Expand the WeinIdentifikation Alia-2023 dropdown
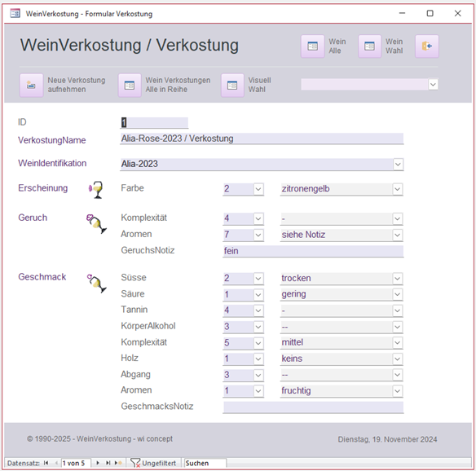The width and height of the screenshot is (476, 471). 398,164
